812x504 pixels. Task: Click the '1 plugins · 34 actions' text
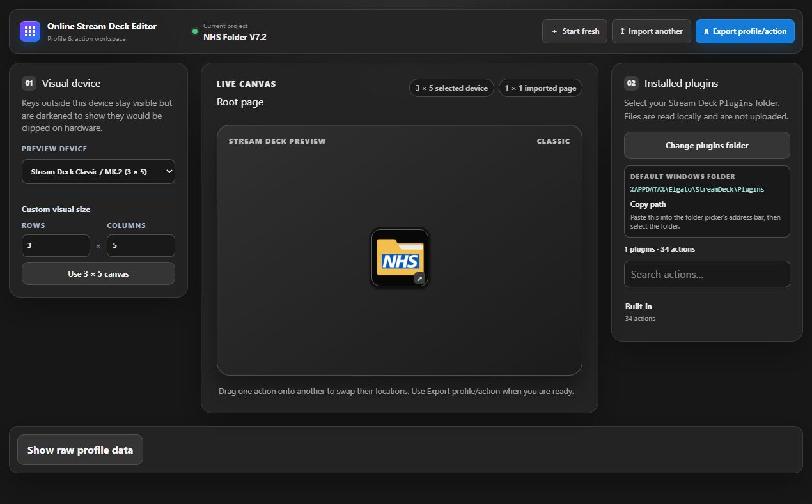(x=659, y=249)
